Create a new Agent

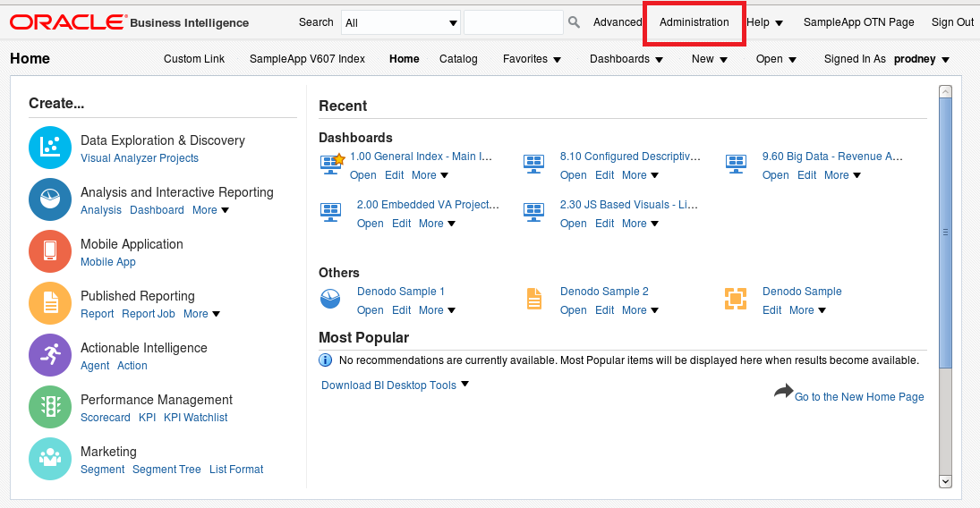click(95, 366)
